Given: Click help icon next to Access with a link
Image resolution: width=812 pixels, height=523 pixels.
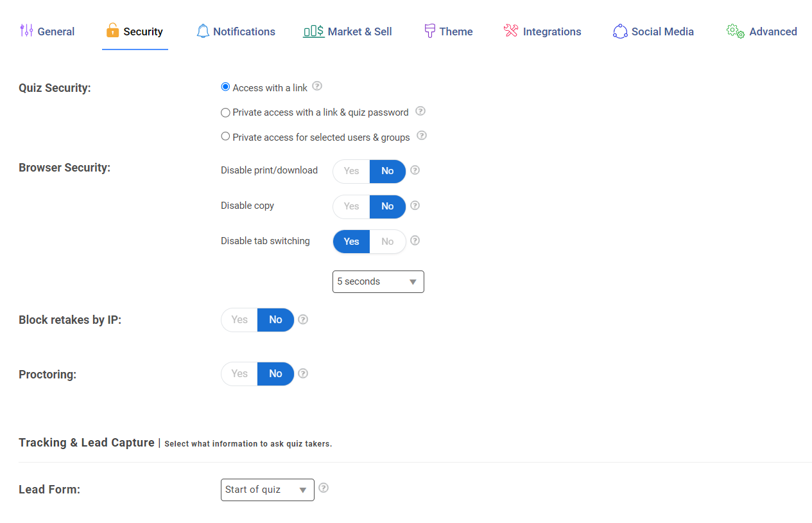Looking at the screenshot, I should pyautogui.click(x=317, y=86).
